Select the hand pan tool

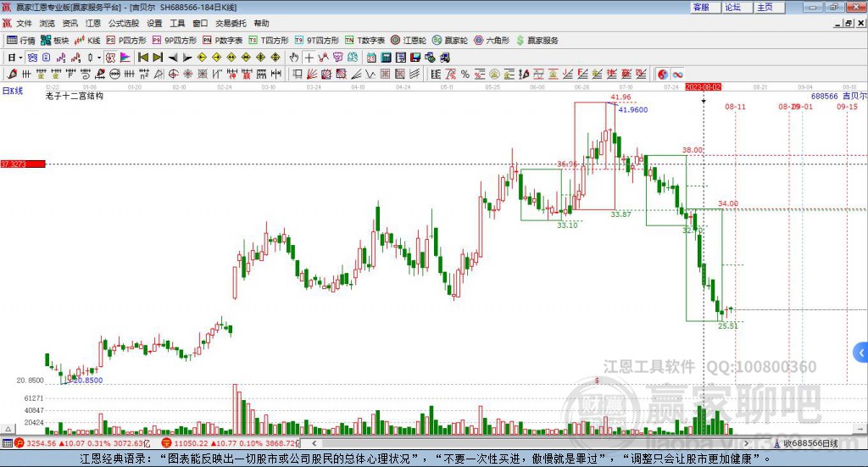(294, 58)
